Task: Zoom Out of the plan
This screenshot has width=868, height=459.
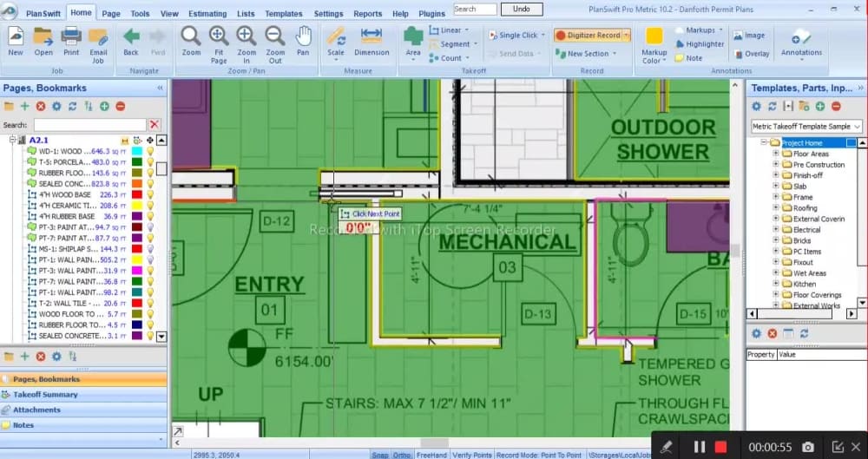Action: coord(275,45)
